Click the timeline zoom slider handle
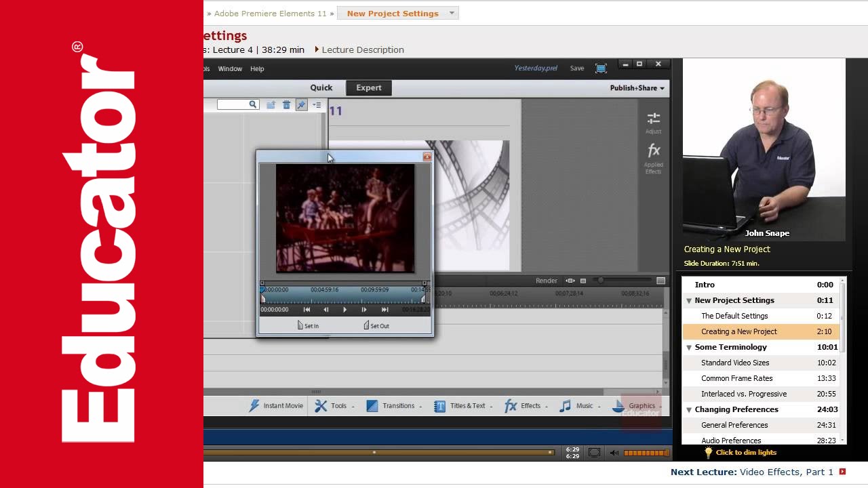The image size is (868, 488). 600,281
